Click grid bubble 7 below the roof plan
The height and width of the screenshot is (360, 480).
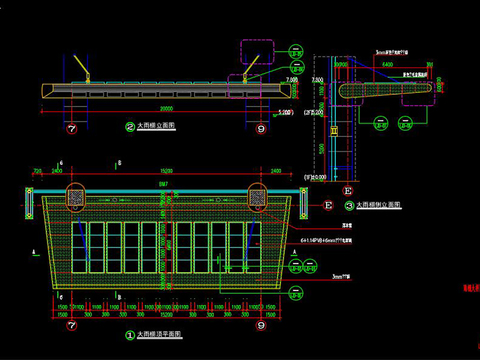coord(72,325)
